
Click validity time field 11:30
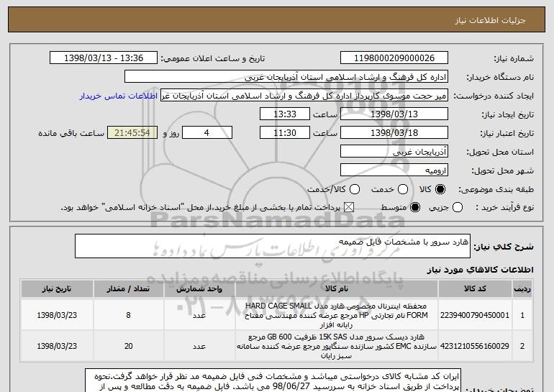coord(285,133)
